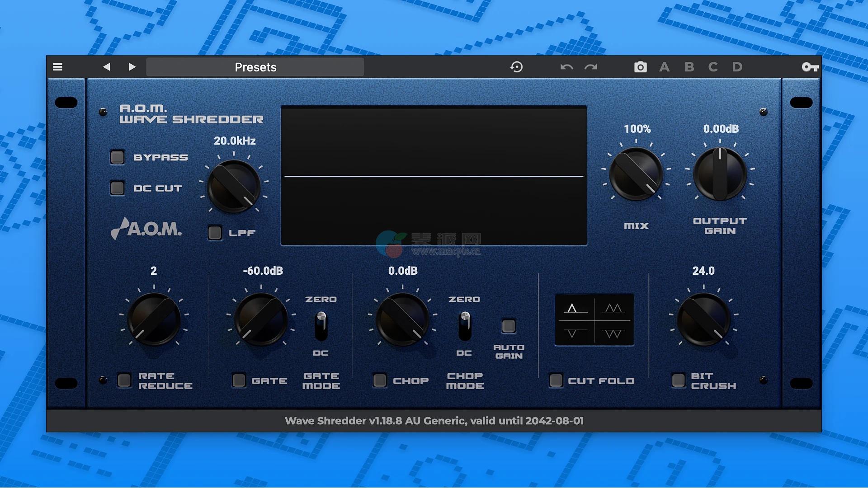Select double downward fold shape
The width and height of the screenshot is (868, 488).
click(x=613, y=333)
